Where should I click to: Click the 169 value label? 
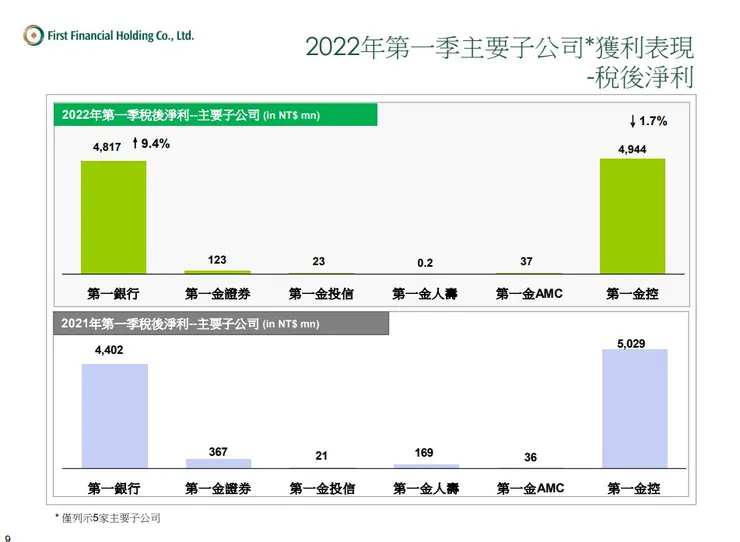[x=424, y=453]
